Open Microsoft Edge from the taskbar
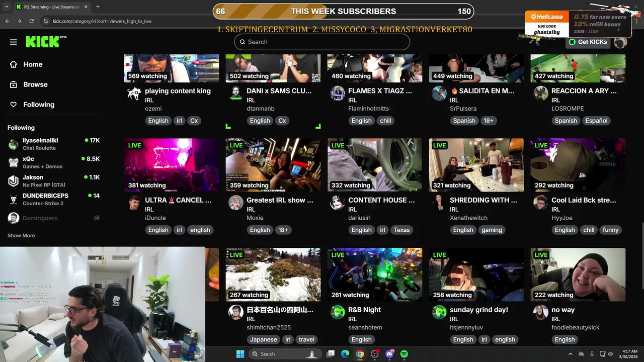 click(x=345, y=354)
